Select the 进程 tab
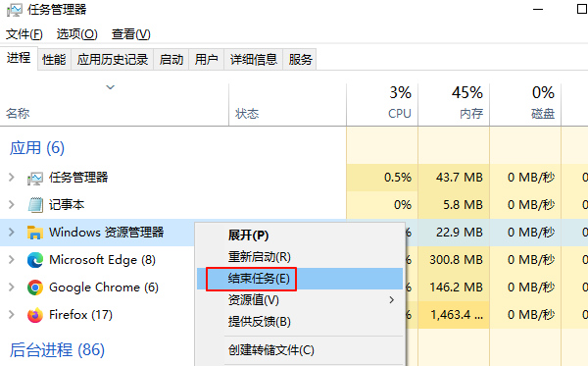 pyautogui.click(x=19, y=58)
